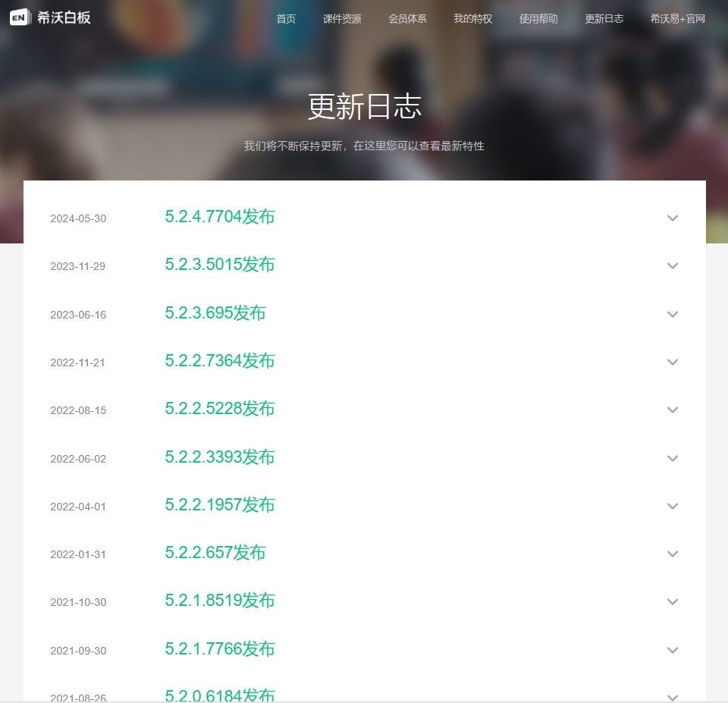Expand the 5.2.2.1957发布 chevron
The width and height of the screenshot is (728, 703).
[x=673, y=506]
